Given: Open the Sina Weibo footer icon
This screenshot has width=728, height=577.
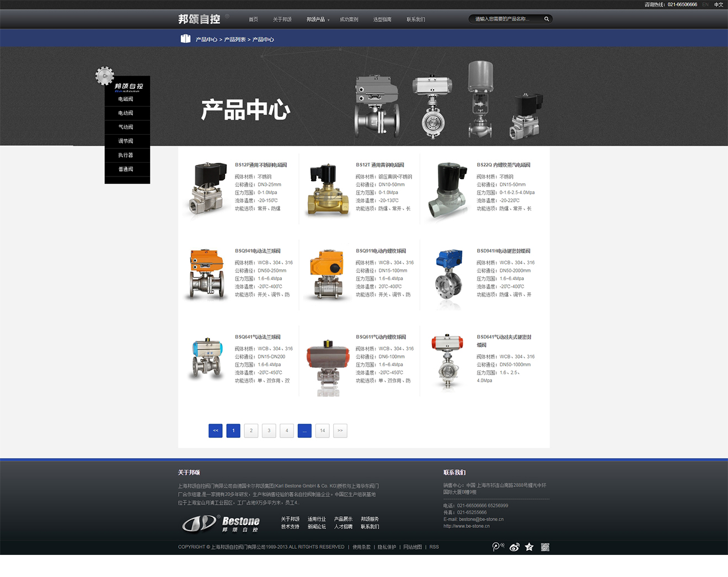Looking at the screenshot, I should tap(514, 547).
